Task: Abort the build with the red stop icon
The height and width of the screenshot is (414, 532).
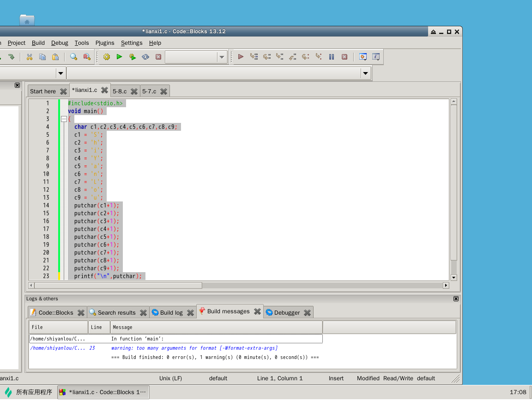Action: click(x=158, y=57)
